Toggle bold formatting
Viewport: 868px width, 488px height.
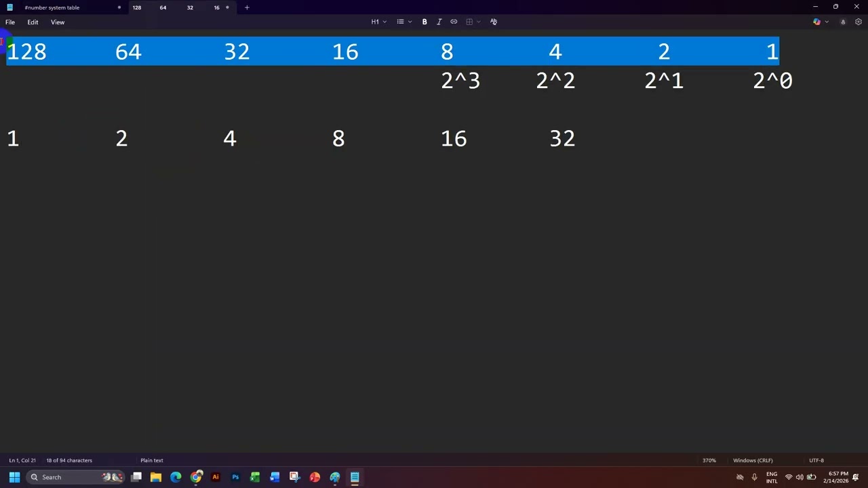(x=425, y=22)
